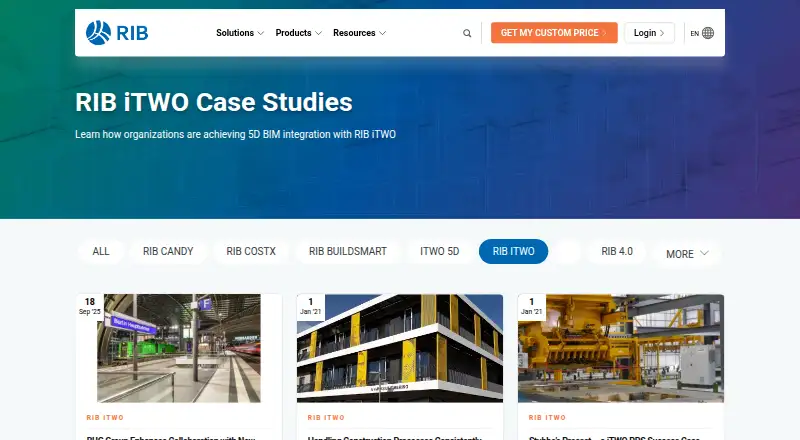This screenshot has width=800, height=440.
Task: Expand the Resources menu
Action: tap(359, 33)
